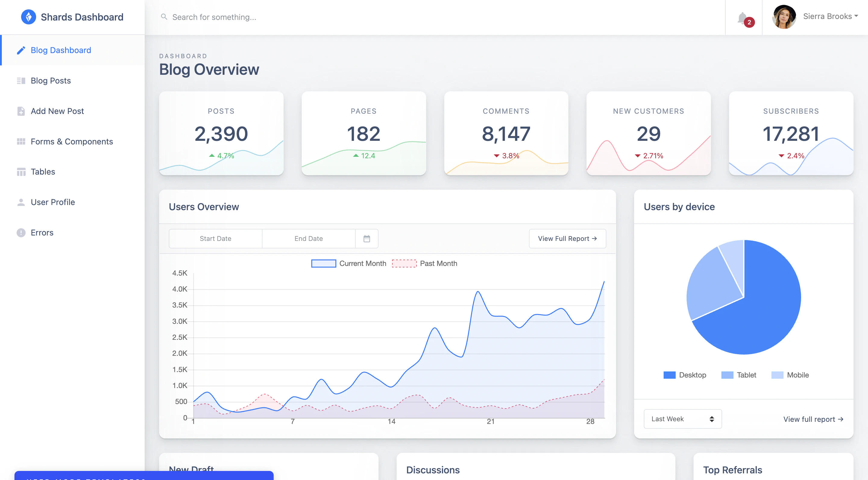Open the calendar date picker icon
Viewport: 868px width, 480px height.
(x=366, y=239)
